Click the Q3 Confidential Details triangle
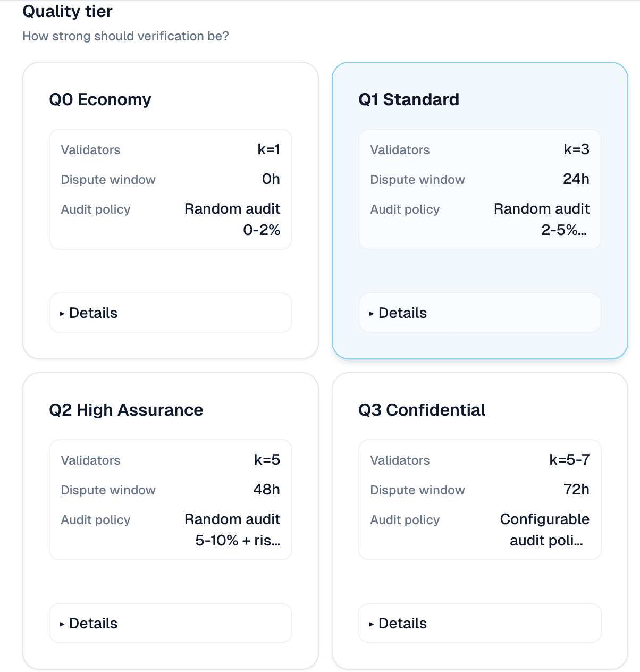640x672 pixels. (372, 624)
